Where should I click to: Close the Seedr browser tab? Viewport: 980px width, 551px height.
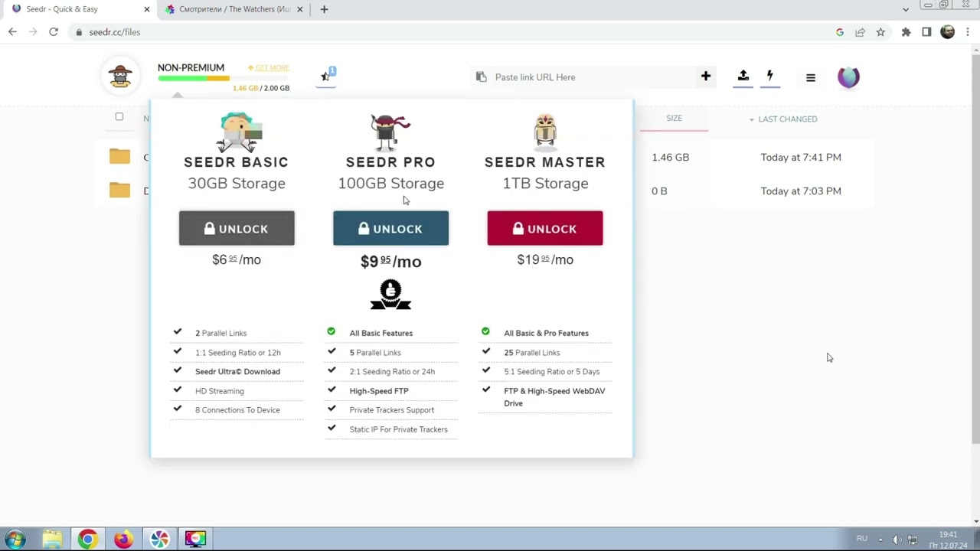[x=145, y=9]
